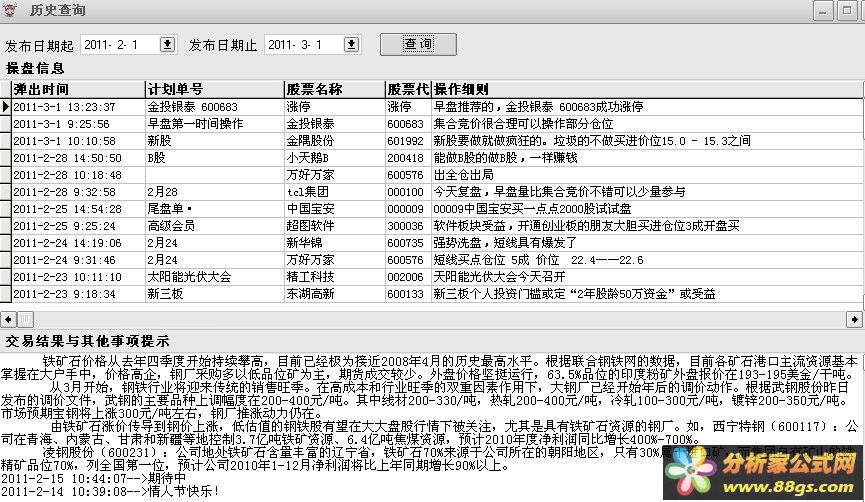Click stock code 000009 cell
The image size is (865, 502).
click(408, 209)
